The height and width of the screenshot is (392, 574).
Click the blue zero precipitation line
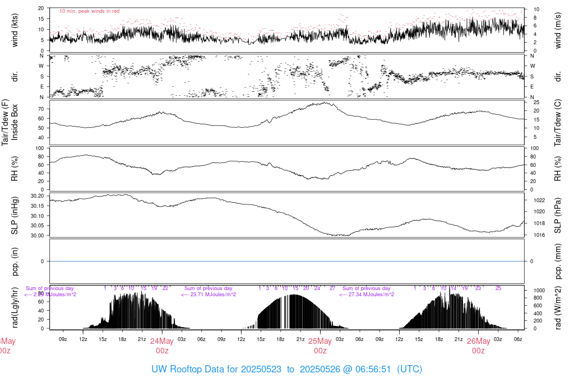pyautogui.click(x=287, y=261)
